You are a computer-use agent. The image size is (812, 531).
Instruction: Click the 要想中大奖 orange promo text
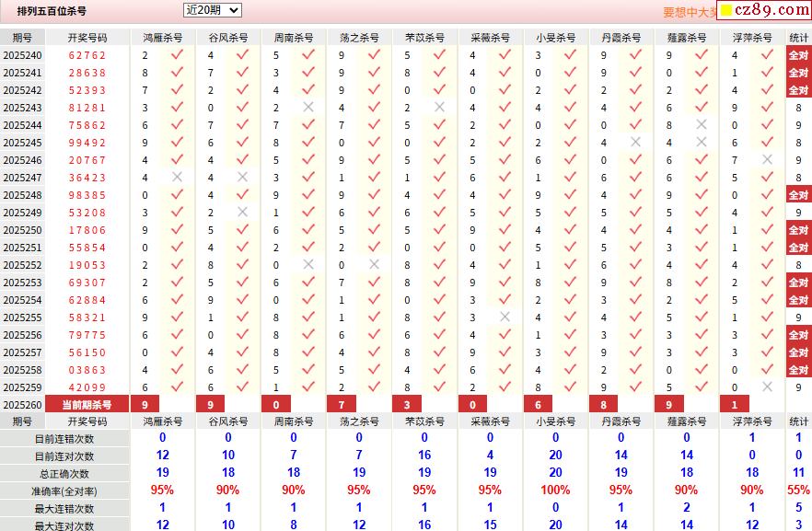[690, 12]
